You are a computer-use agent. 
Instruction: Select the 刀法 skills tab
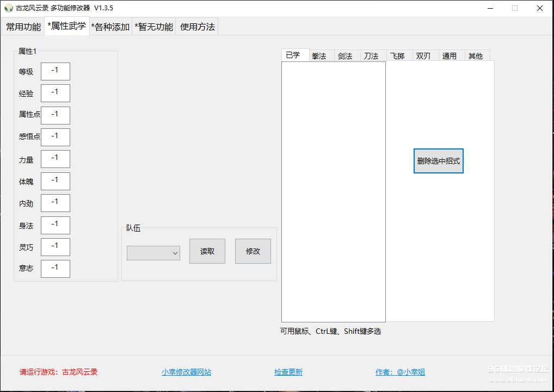point(371,56)
